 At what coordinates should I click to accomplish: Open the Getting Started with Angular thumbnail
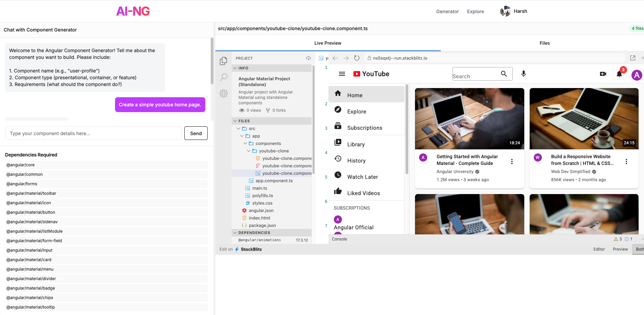point(469,119)
